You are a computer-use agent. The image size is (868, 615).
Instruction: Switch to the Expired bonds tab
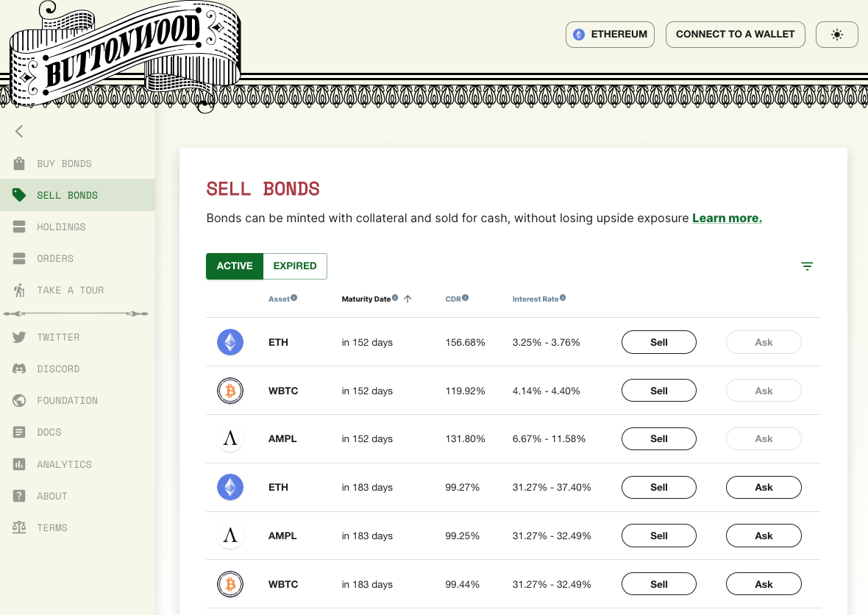[295, 266]
